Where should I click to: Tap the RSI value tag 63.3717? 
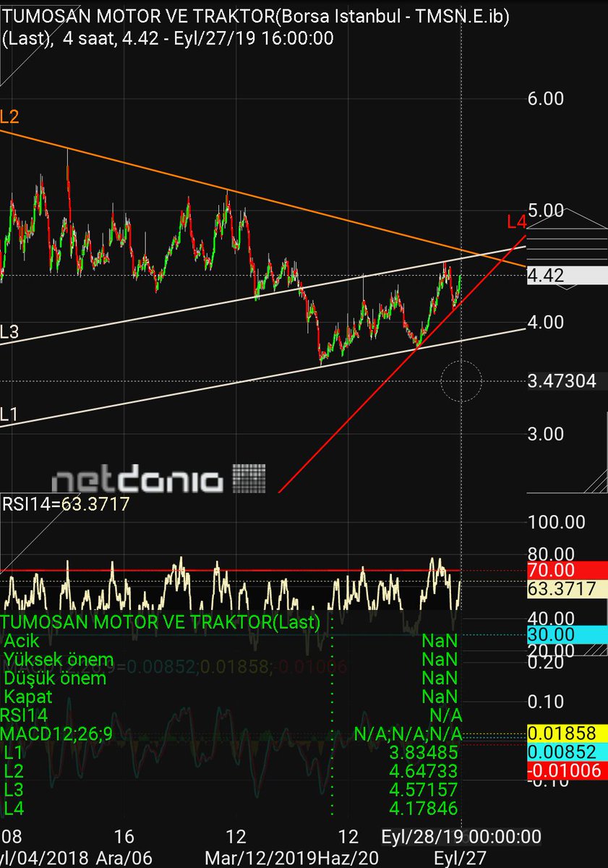[566, 589]
